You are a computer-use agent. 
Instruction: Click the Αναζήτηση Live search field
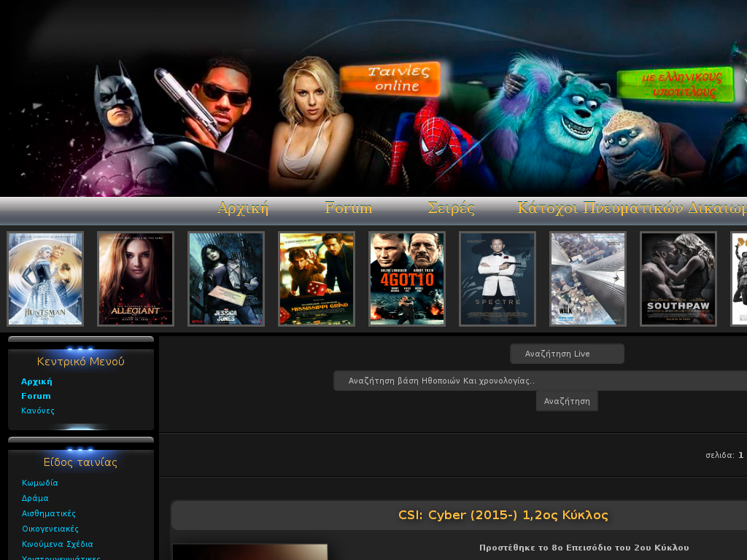(x=567, y=354)
